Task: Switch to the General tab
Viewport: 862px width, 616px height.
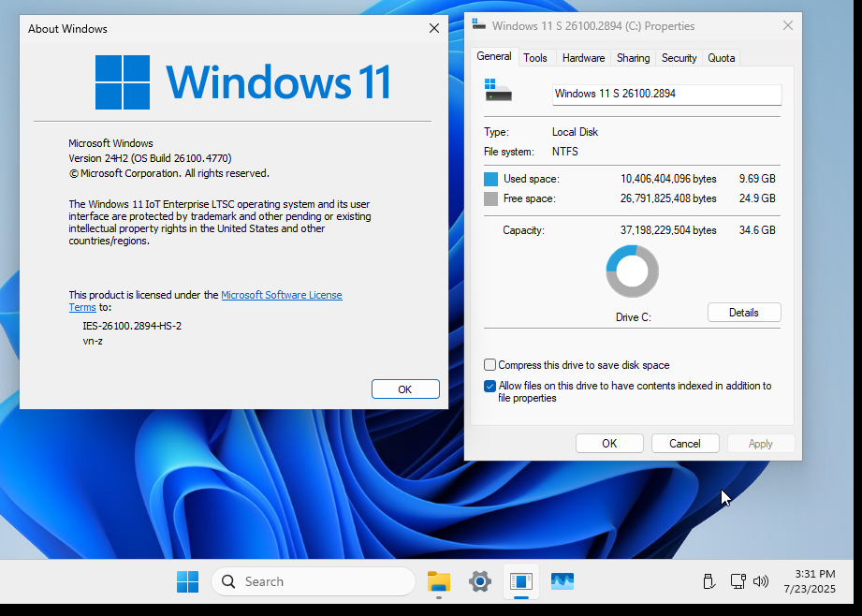Action: point(493,56)
